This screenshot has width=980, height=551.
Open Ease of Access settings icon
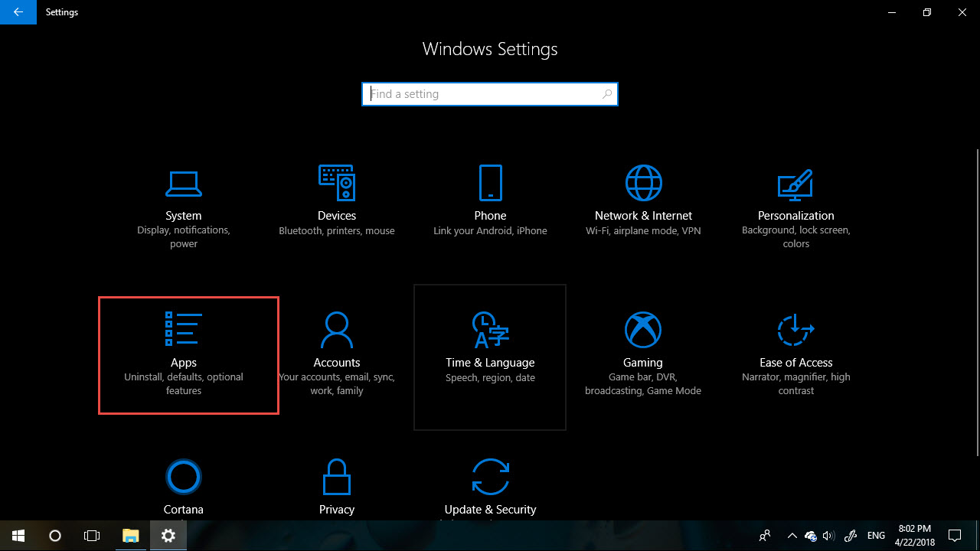(795, 330)
